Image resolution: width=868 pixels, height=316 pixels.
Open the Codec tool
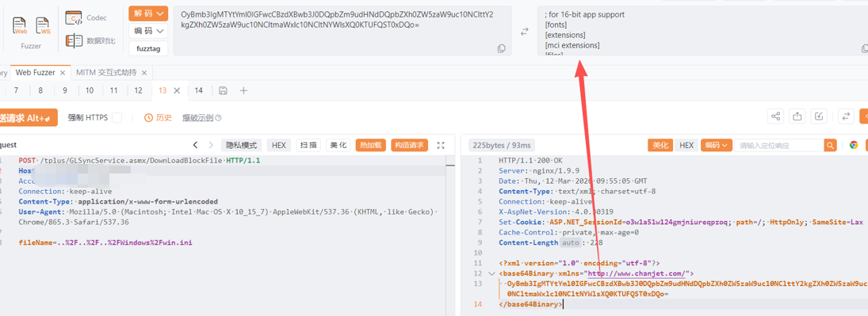[x=86, y=18]
